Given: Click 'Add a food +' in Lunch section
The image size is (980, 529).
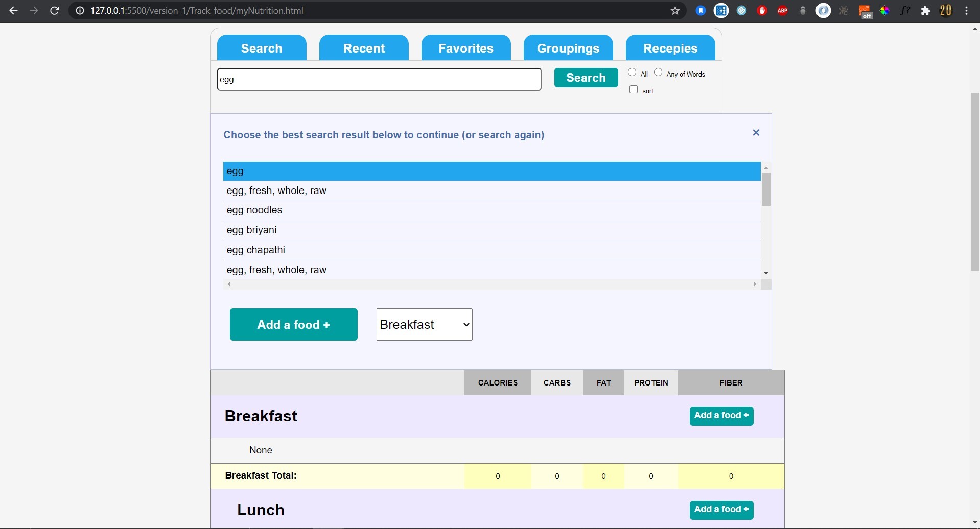Looking at the screenshot, I should [x=721, y=510].
